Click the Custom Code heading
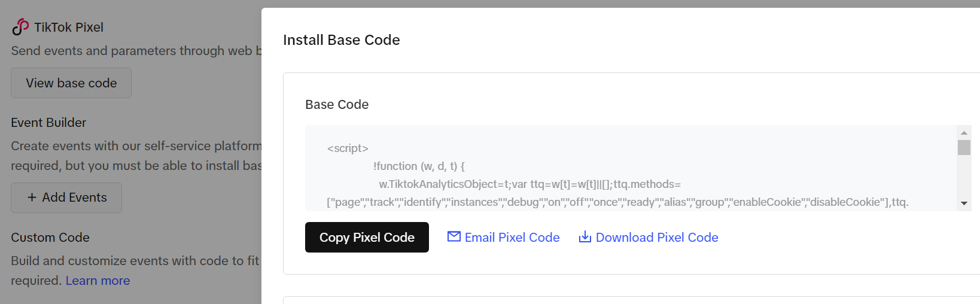Screen dimensions: 980x304 (x=50, y=238)
